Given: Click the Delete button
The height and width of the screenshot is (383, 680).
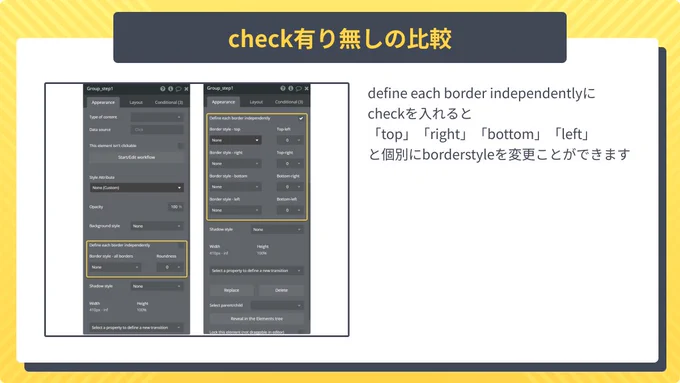Looking at the screenshot, I should 281,290.
